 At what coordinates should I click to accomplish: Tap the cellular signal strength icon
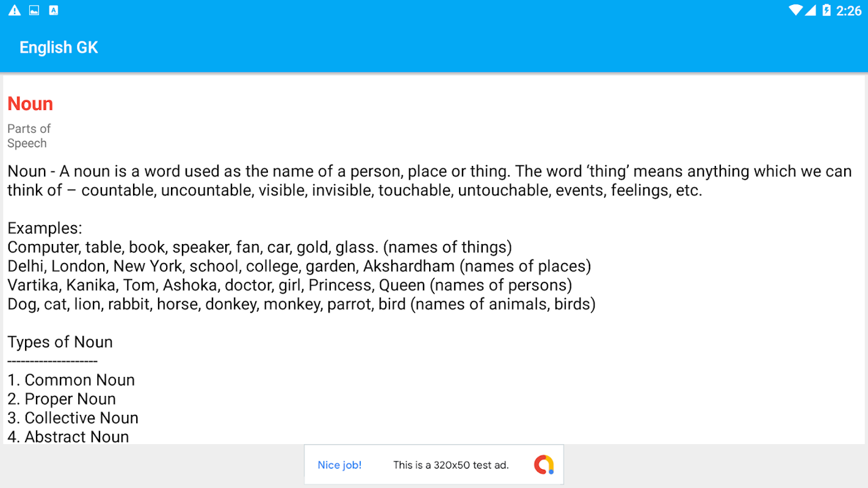(x=811, y=10)
